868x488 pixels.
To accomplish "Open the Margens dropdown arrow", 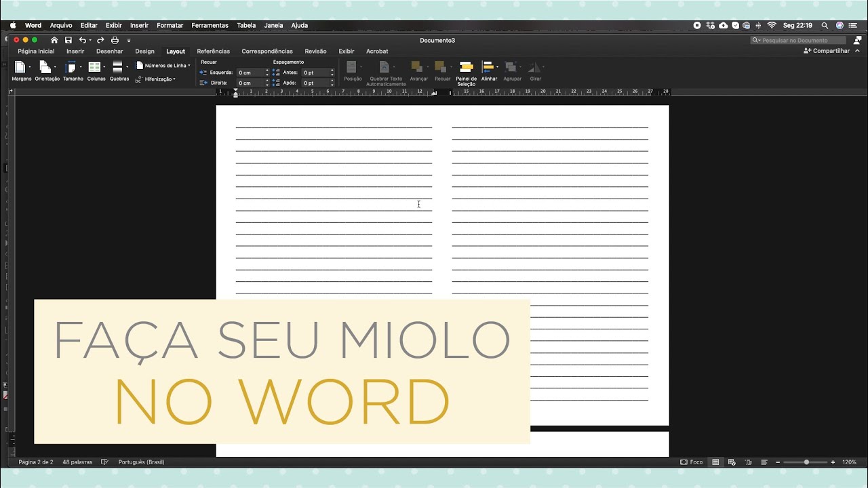I will tap(30, 66).
